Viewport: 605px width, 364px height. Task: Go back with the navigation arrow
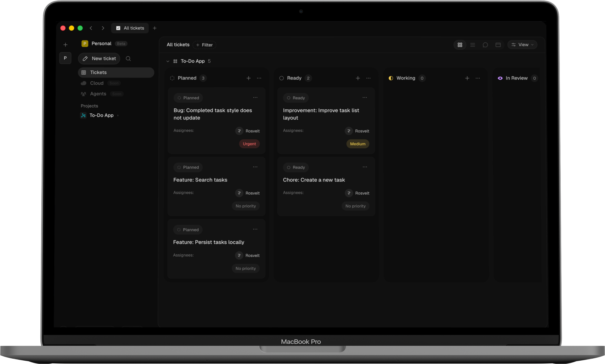[x=91, y=28]
